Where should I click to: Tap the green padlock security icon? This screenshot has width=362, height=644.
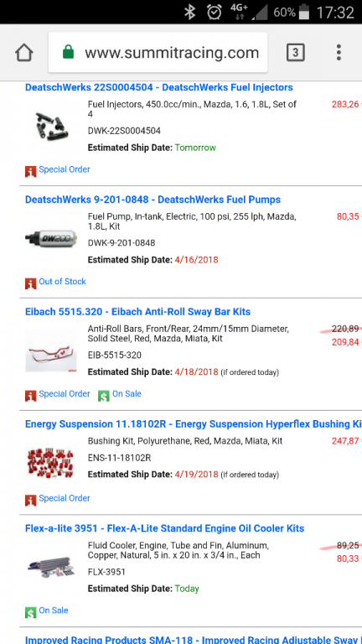(68, 53)
